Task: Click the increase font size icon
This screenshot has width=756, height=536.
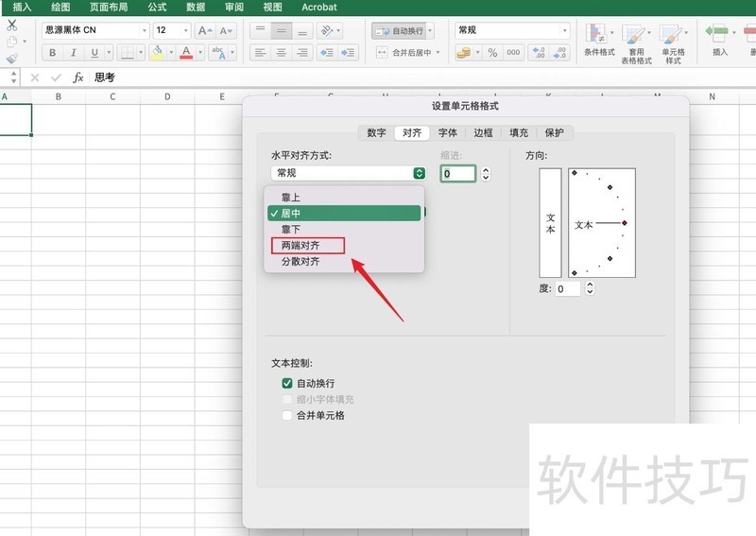Action: point(204,30)
